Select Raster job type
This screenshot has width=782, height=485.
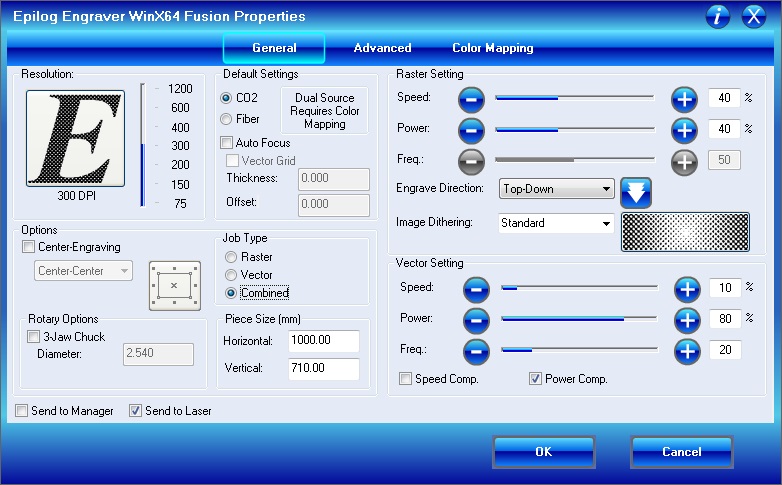coord(230,257)
